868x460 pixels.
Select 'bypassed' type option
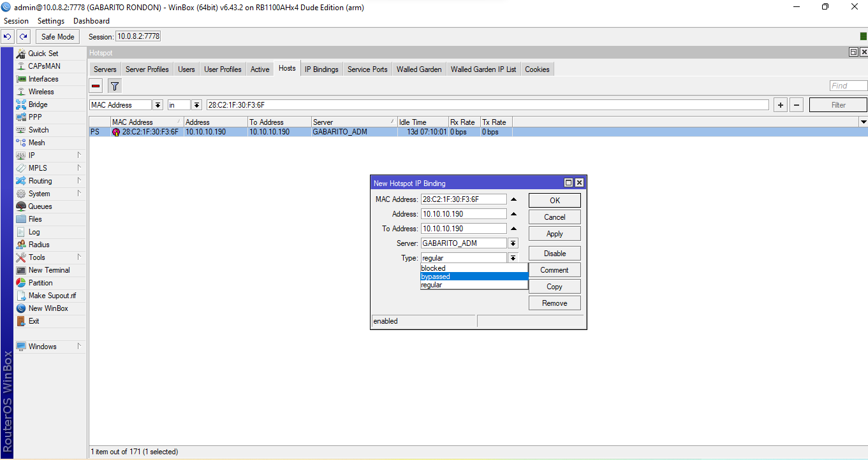pyautogui.click(x=474, y=277)
